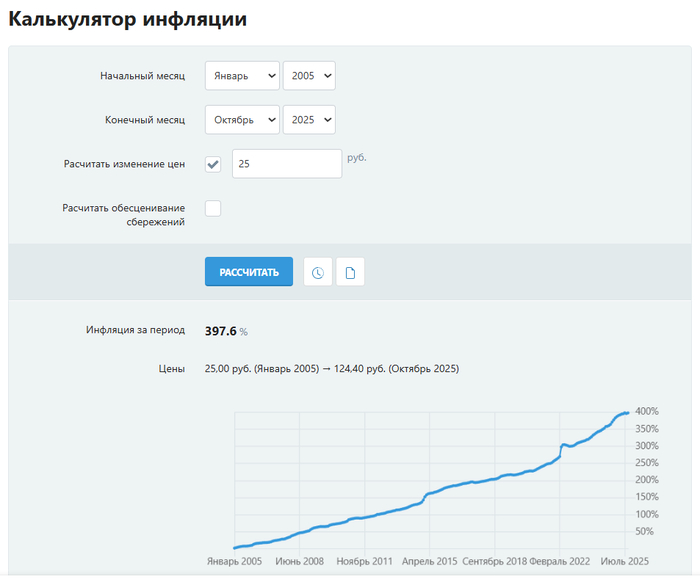Click the 'Расчитать обесценивание сбережений' label
This screenshot has width=700, height=582.
click(x=123, y=215)
